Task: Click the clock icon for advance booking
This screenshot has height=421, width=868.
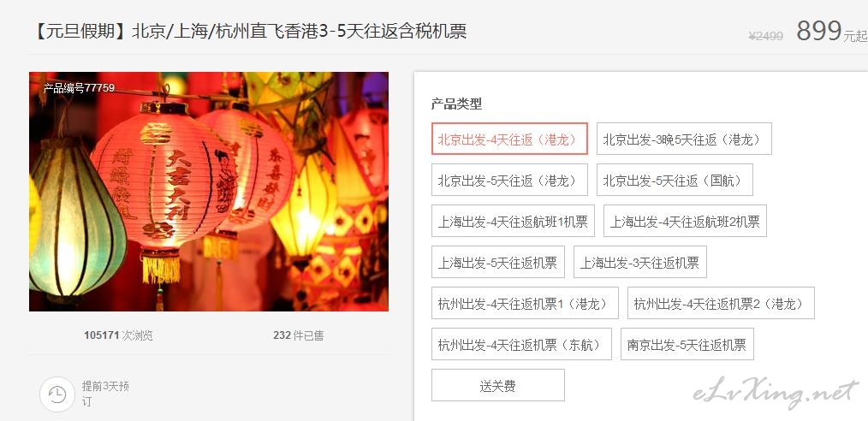Action: pos(57,394)
